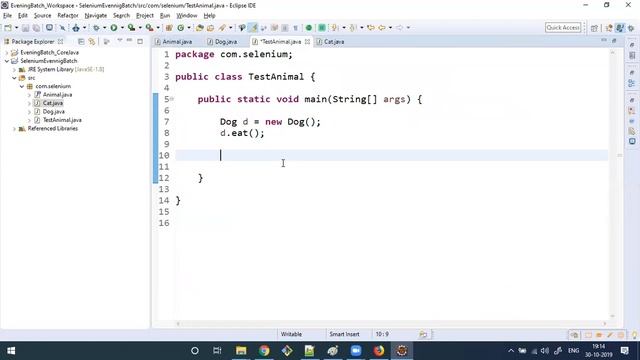The image size is (640, 360).
Task: Click the Previous Annotation icon
Action: (353, 28)
